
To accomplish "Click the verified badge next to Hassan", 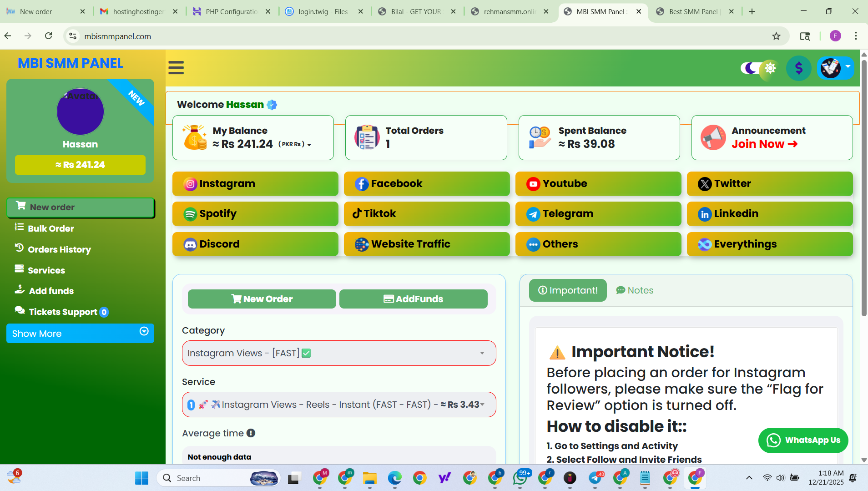I will coord(272,105).
